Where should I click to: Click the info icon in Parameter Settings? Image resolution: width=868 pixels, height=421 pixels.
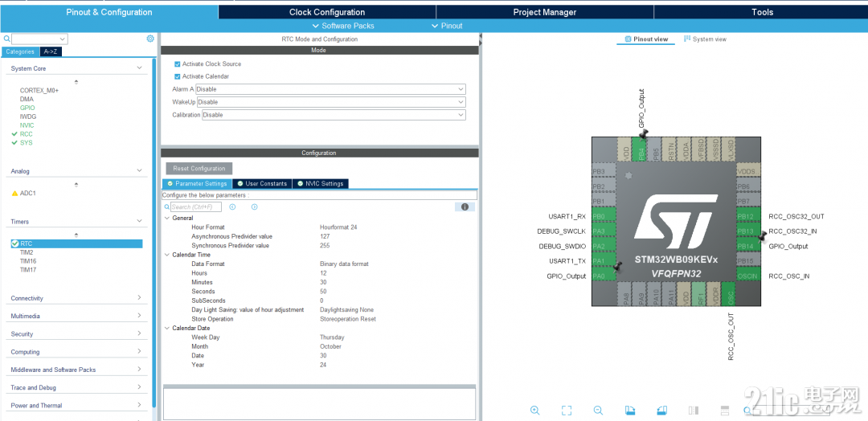[x=465, y=207]
